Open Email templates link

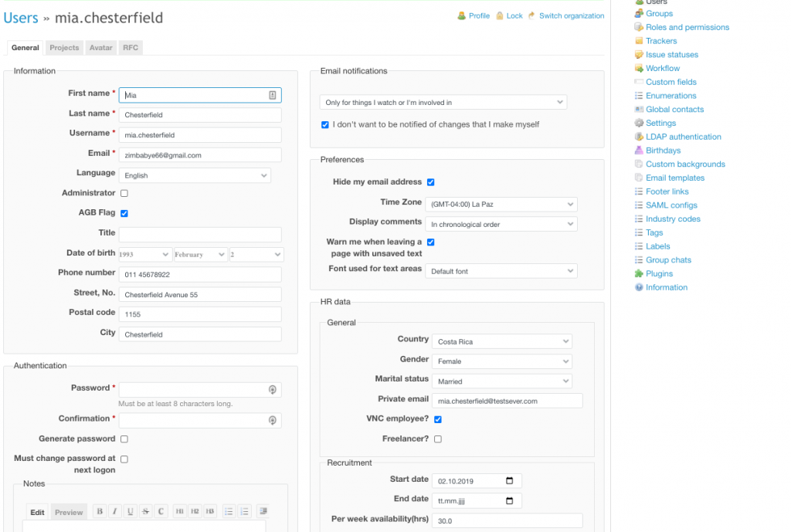(x=675, y=178)
